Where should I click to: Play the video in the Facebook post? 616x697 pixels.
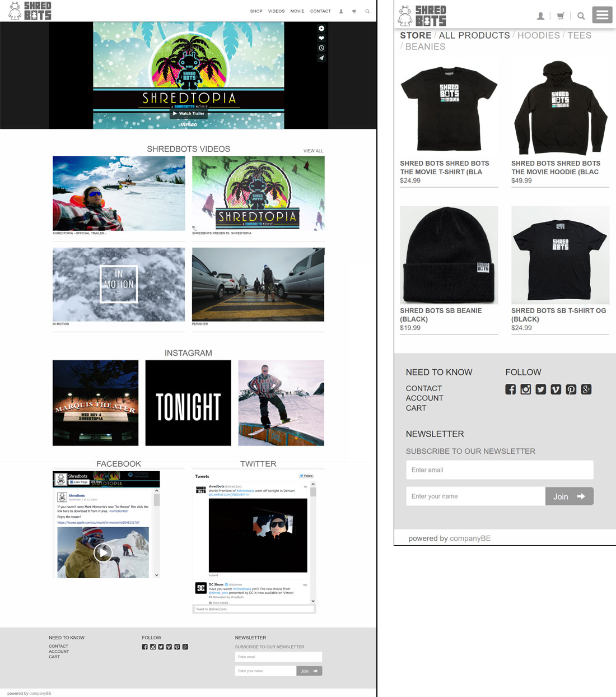103,552
